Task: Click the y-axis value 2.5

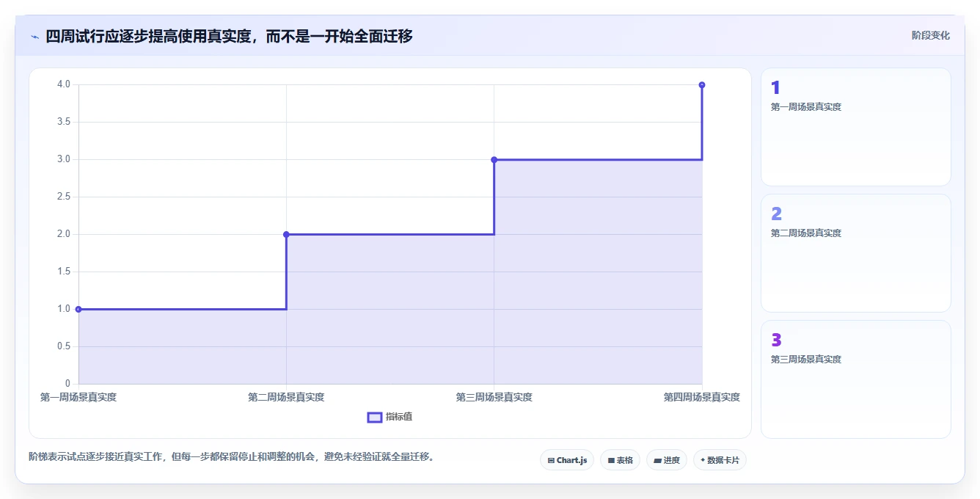Action: pyautogui.click(x=64, y=197)
